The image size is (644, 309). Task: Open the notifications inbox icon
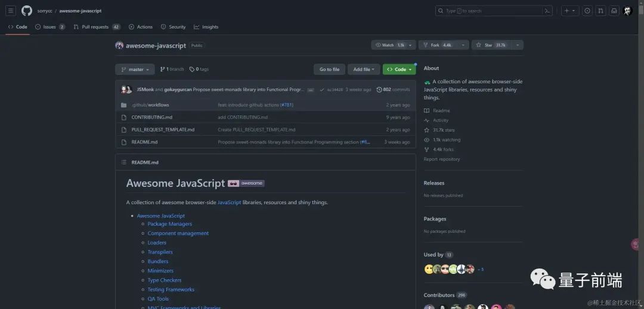point(614,11)
